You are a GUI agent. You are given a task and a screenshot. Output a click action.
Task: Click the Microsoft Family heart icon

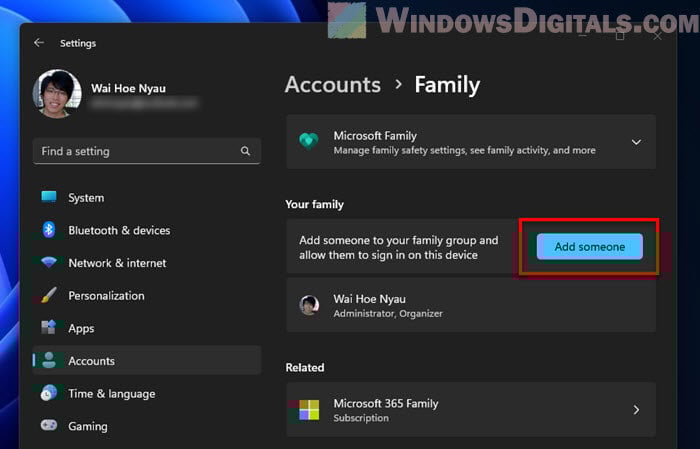pos(308,141)
